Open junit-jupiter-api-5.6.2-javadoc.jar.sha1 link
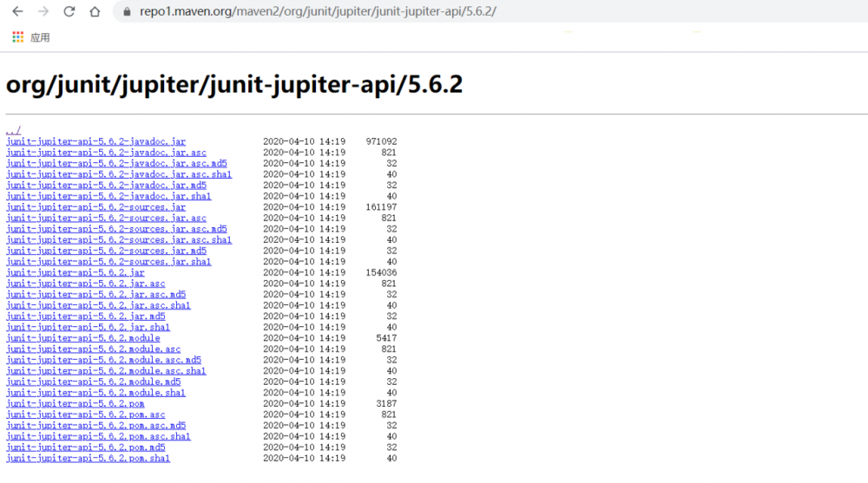Screen dimensions: 868x483 108,197
